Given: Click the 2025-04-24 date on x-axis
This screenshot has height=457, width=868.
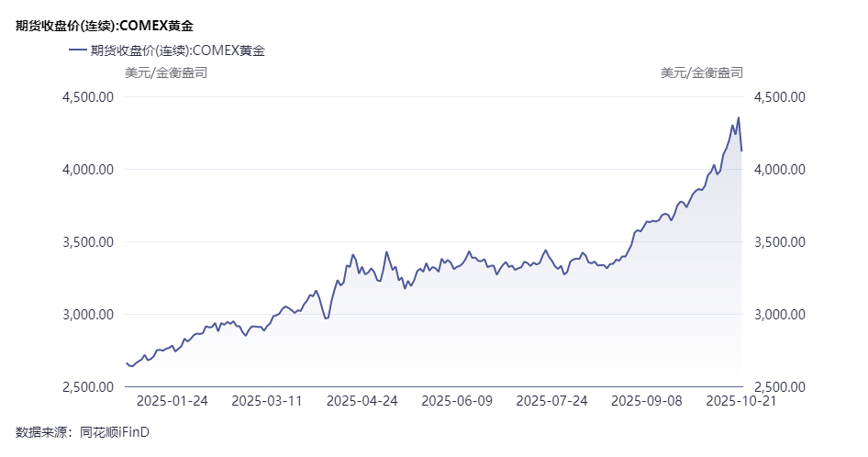Looking at the screenshot, I should coord(362,400).
